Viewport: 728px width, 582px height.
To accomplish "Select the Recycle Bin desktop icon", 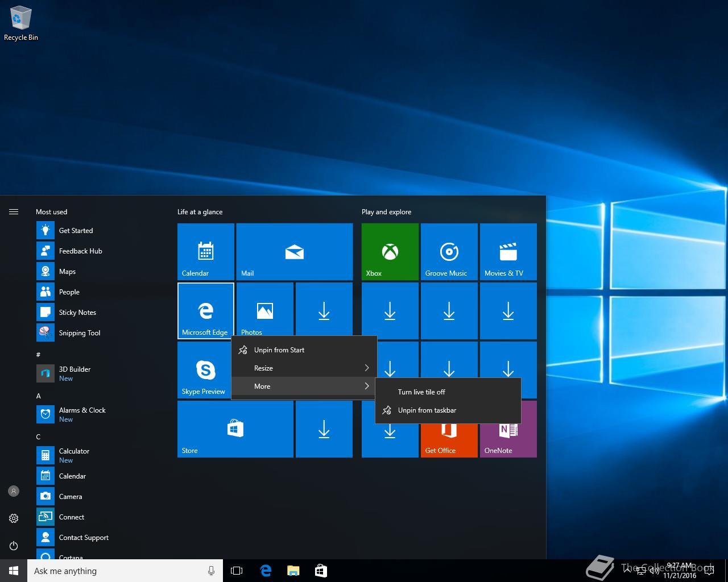I will click(21, 24).
